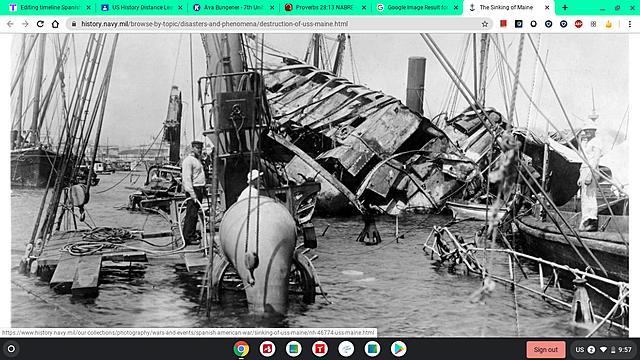Close the Proverbs 28:13 tab
Image resolution: width=640 pixels, height=360 pixels.
(x=364, y=7)
